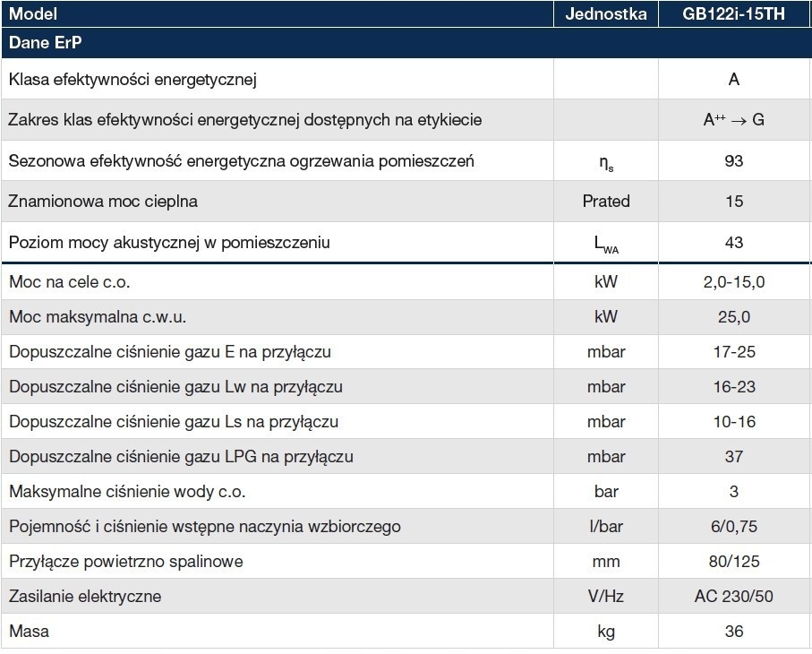Image resolution: width=812 pixels, height=654 pixels.
Task: Click the "Jednostka" column header
Action: [x=606, y=14]
